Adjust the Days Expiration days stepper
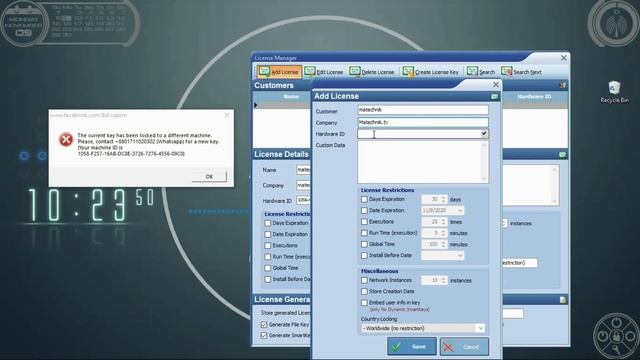The image size is (640, 360). (444, 200)
